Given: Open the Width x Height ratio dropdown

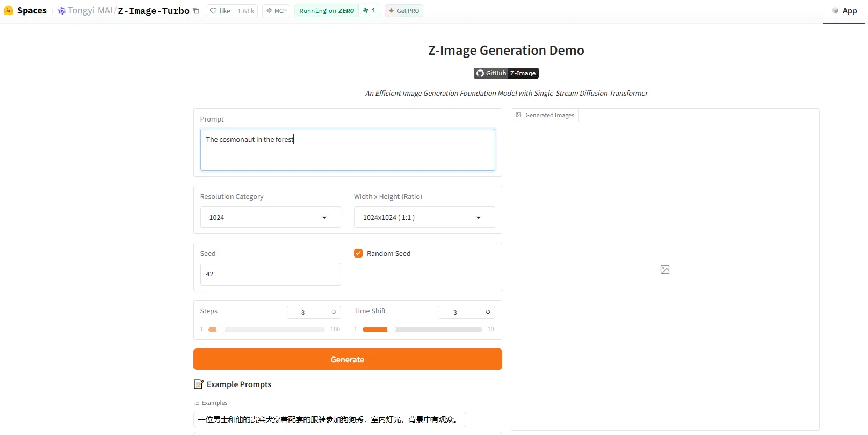Looking at the screenshot, I should tap(424, 217).
